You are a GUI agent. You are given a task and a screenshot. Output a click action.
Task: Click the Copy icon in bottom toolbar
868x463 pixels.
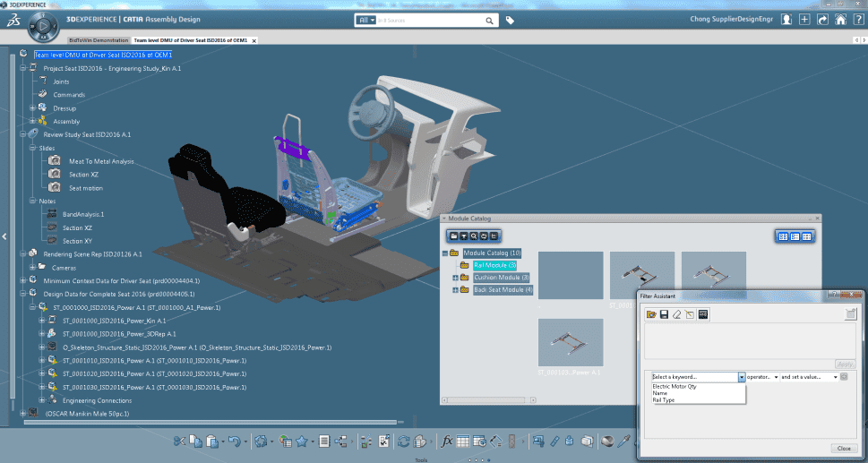pyautogui.click(x=195, y=441)
